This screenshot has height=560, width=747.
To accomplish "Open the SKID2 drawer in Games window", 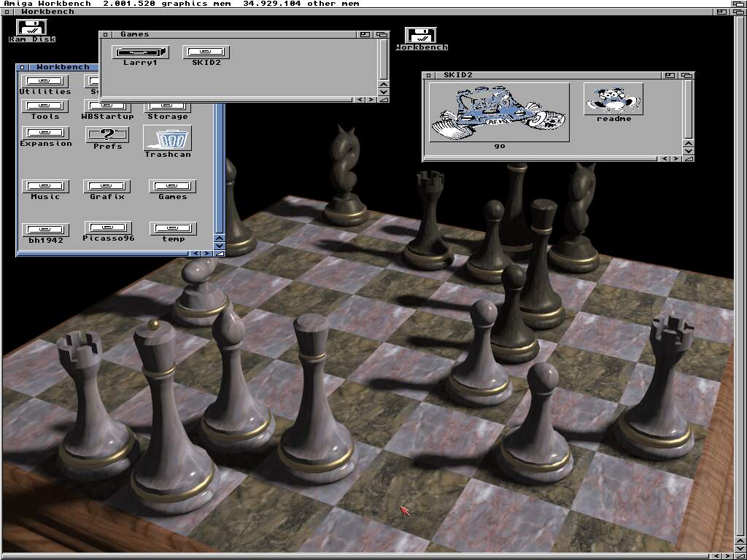I will (206, 52).
